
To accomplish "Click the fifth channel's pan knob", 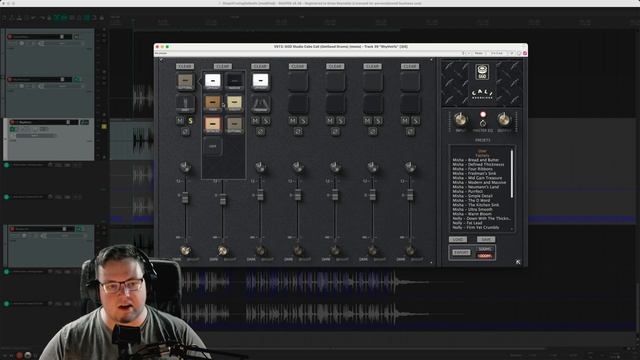I will tap(335, 167).
